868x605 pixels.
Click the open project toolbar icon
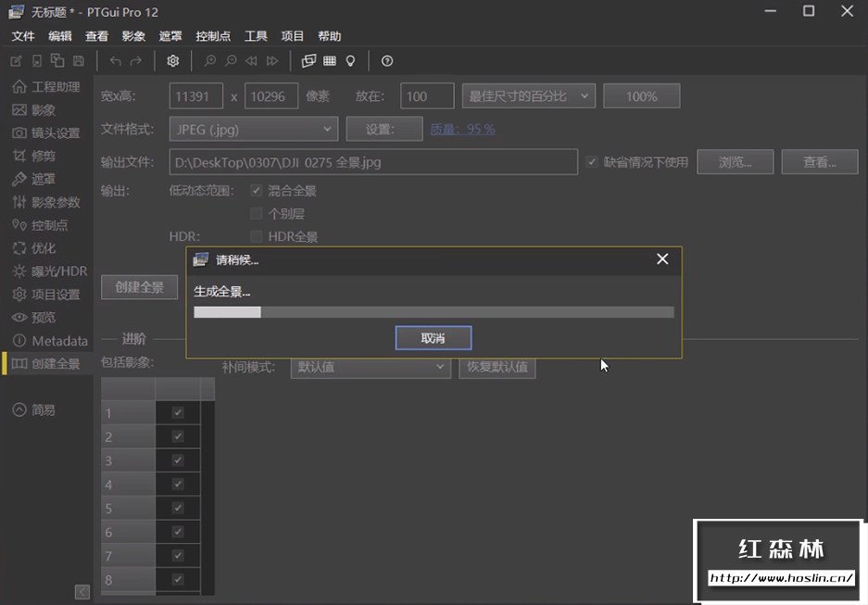pyautogui.click(x=36, y=61)
